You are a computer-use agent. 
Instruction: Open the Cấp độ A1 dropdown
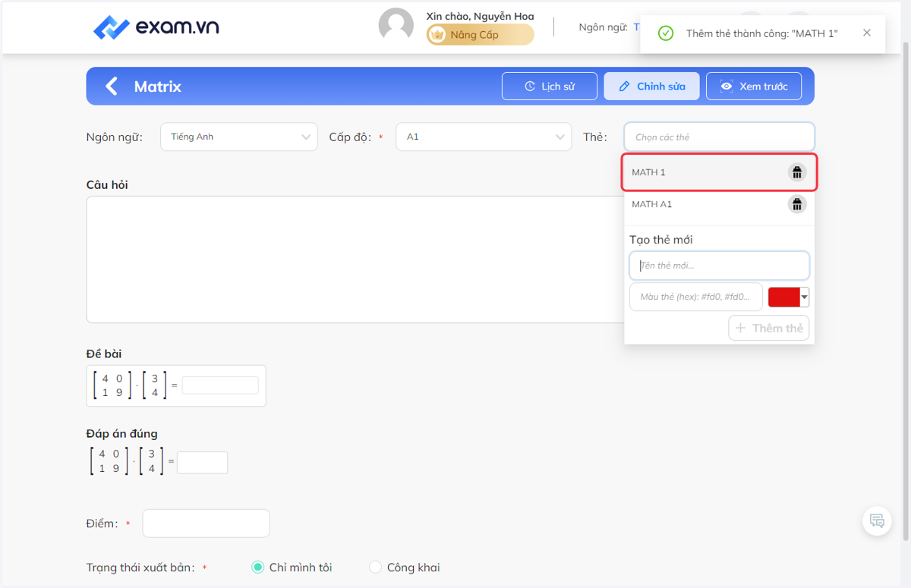pyautogui.click(x=484, y=137)
